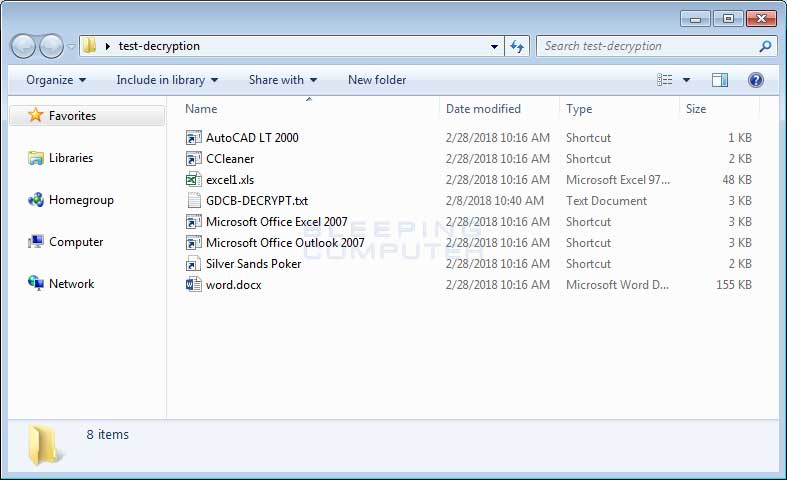The image size is (787, 480).
Task: Sort by the Type column header
Action: (579, 109)
